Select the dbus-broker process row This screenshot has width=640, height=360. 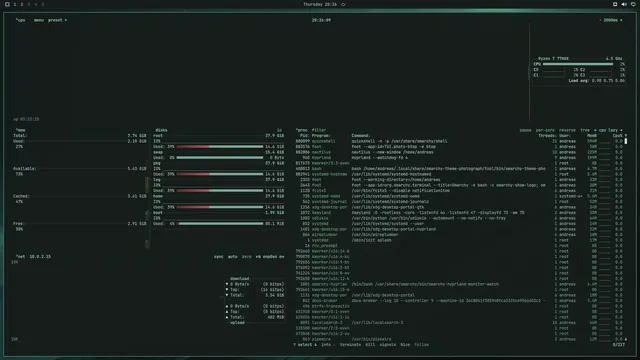pyautogui.click(x=459, y=301)
